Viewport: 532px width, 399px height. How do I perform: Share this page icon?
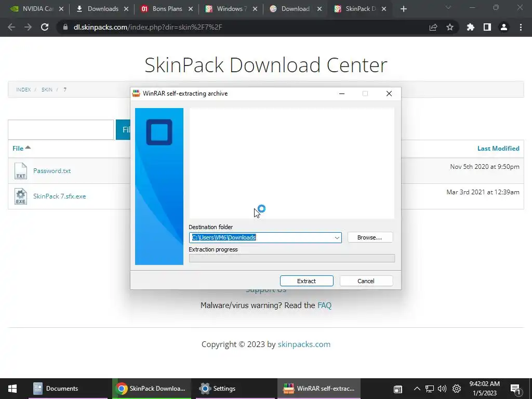point(433,27)
